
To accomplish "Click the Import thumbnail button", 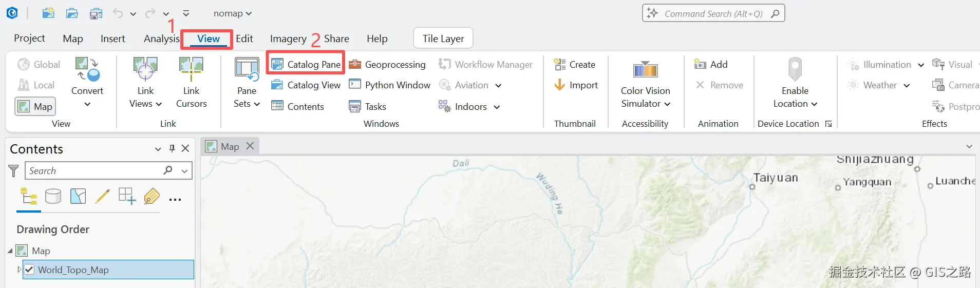I will pos(576,85).
